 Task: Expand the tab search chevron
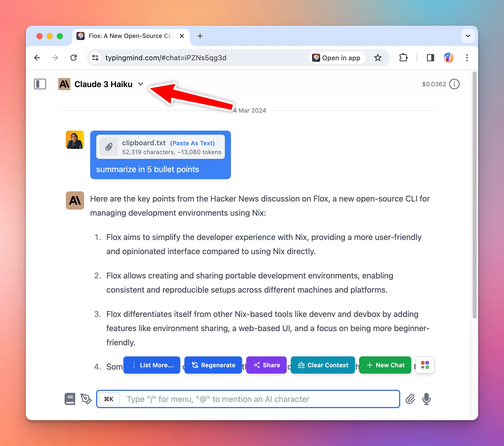point(468,36)
